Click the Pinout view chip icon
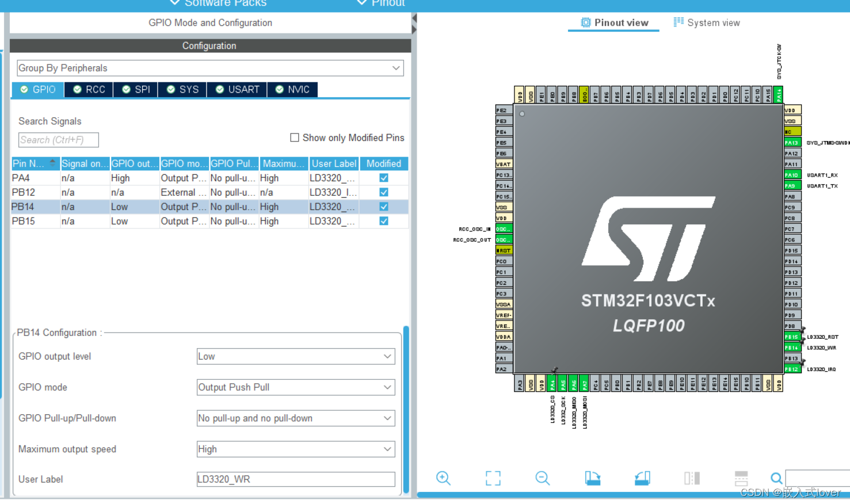Image resolution: width=850 pixels, height=504 pixels. 586,22
